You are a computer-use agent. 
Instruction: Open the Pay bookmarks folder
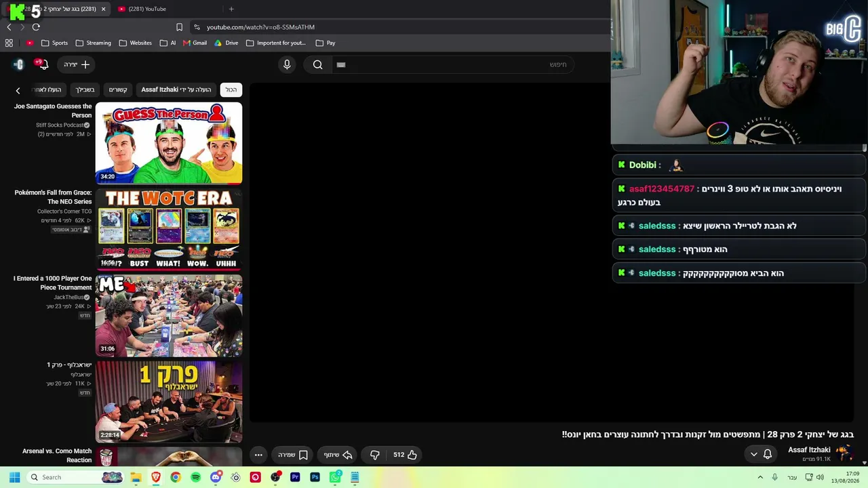(325, 43)
